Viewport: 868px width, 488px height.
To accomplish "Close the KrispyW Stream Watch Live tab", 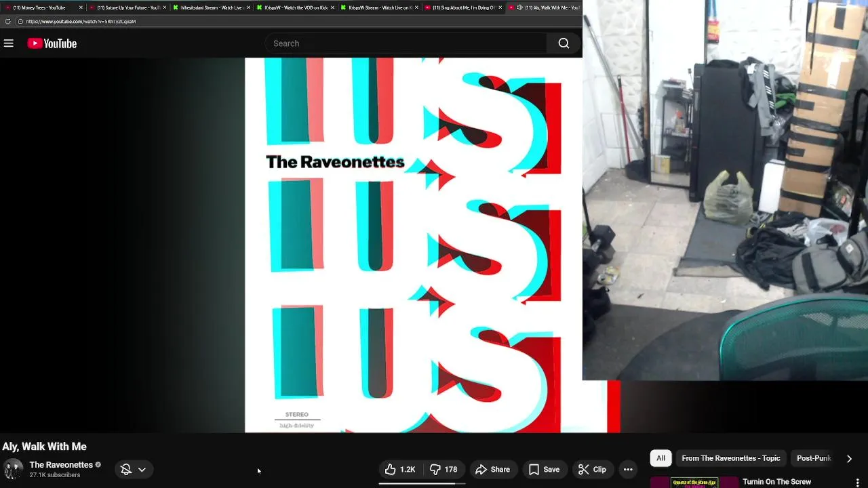I will (x=416, y=7).
